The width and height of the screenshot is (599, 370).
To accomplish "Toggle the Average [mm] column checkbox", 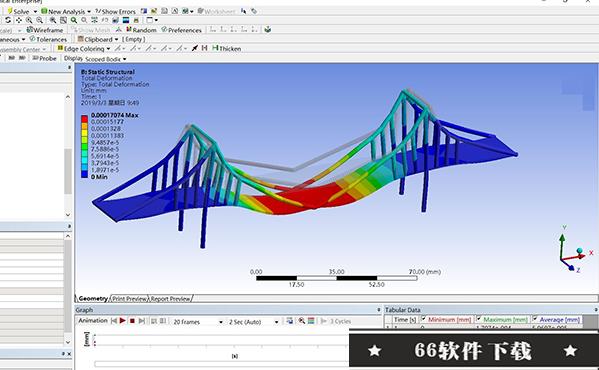I will coord(535,318).
